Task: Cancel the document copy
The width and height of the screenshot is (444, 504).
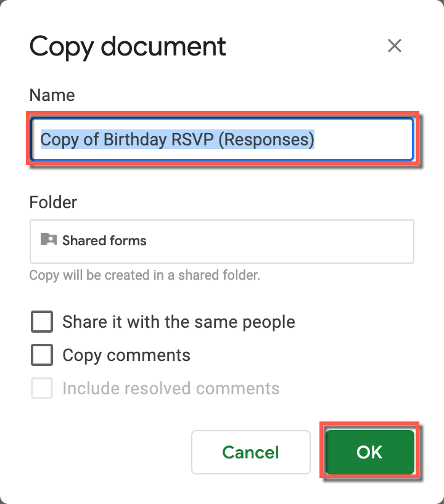Action: [250, 452]
